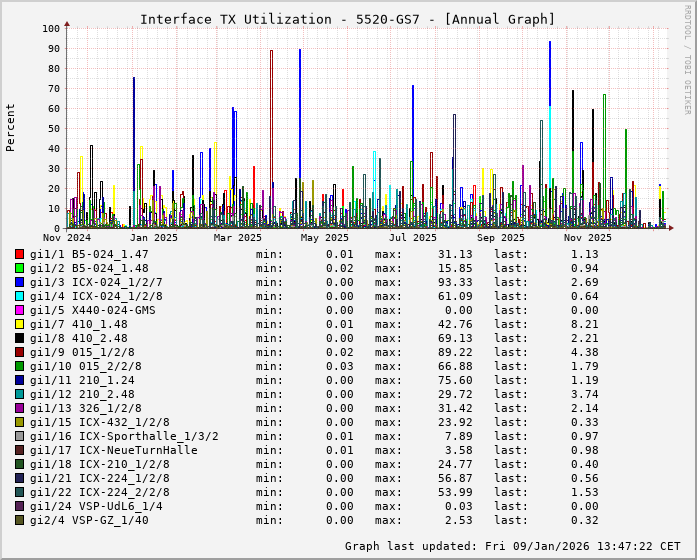Click the Jan 2025 x-axis label

(154, 238)
